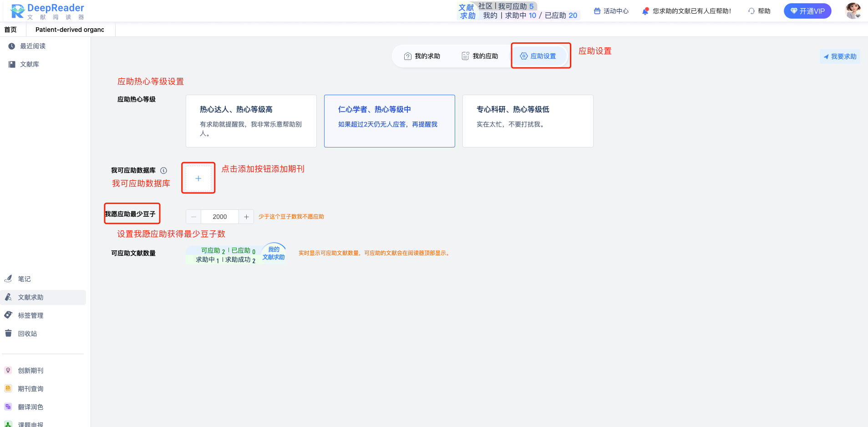The height and width of the screenshot is (427, 868).
Task: Click the 活动中心 gift icon
Action: [597, 11]
